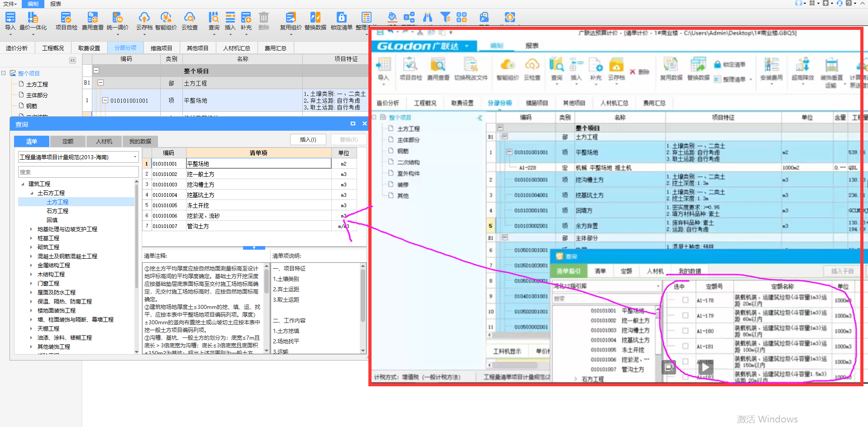Click the 导入 import icon in main toolbar
This screenshot has height=427, width=868.
click(x=10, y=18)
